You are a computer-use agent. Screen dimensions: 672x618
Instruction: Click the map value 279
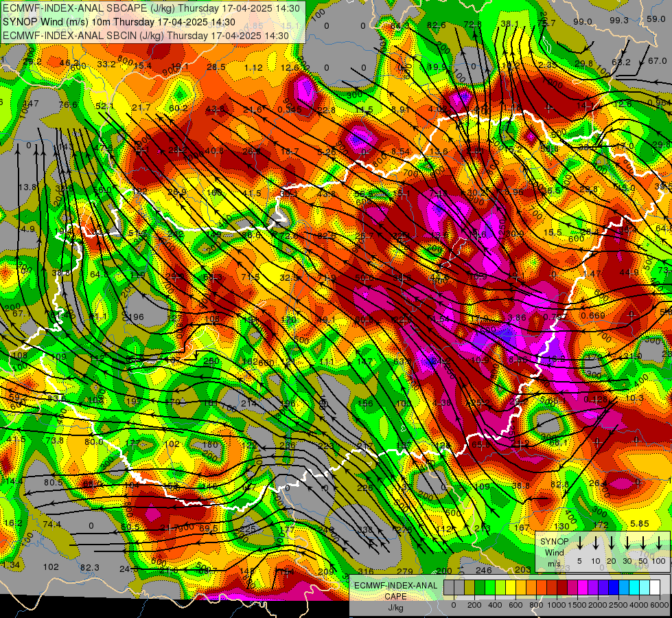[x=405, y=571]
